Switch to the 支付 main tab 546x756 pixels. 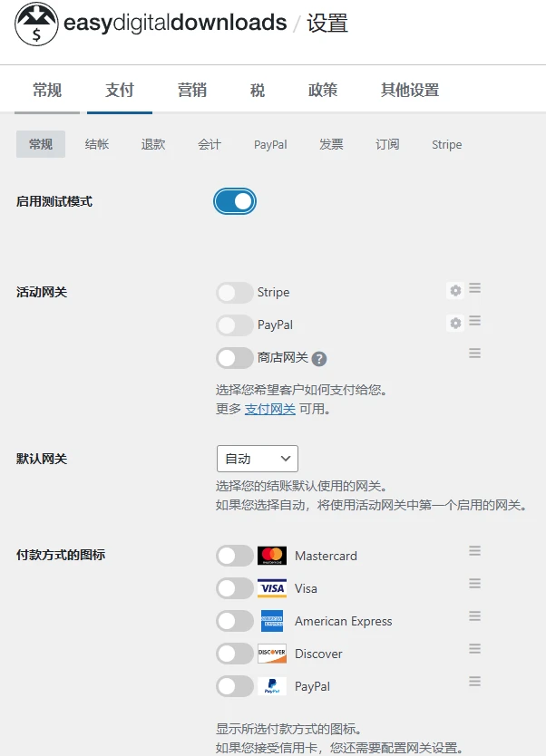pyautogui.click(x=120, y=90)
